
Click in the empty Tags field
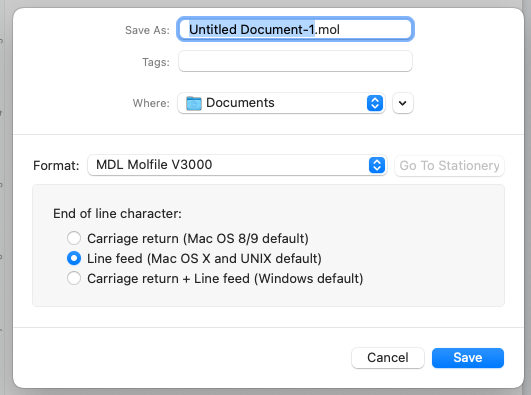point(295,61)
